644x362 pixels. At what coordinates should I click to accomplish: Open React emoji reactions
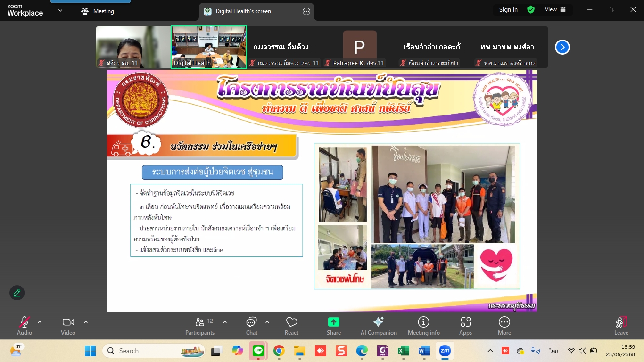tap(291, 326)
